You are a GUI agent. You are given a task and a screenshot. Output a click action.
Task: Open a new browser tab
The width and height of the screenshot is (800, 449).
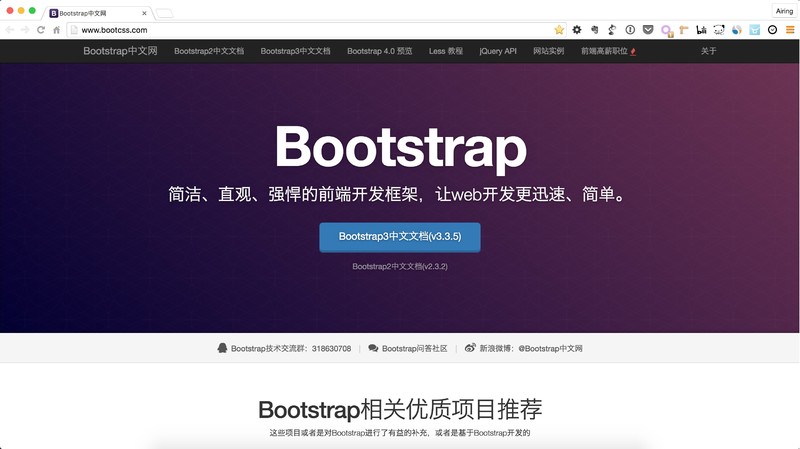[x=164, y=13]
